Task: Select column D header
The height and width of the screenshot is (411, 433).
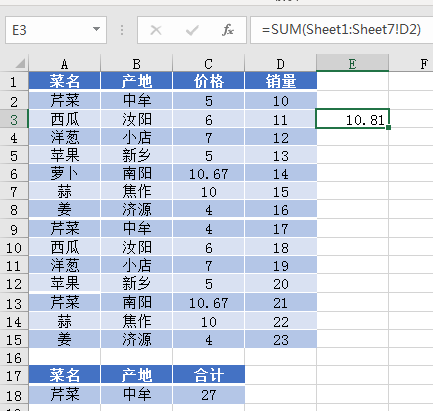Action: (280, 63)
